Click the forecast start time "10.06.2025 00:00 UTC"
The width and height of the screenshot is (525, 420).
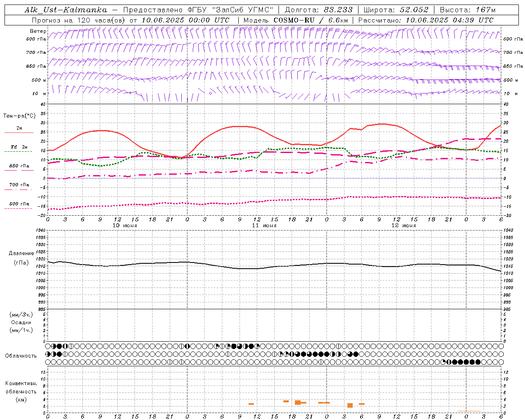pos(185,20)
